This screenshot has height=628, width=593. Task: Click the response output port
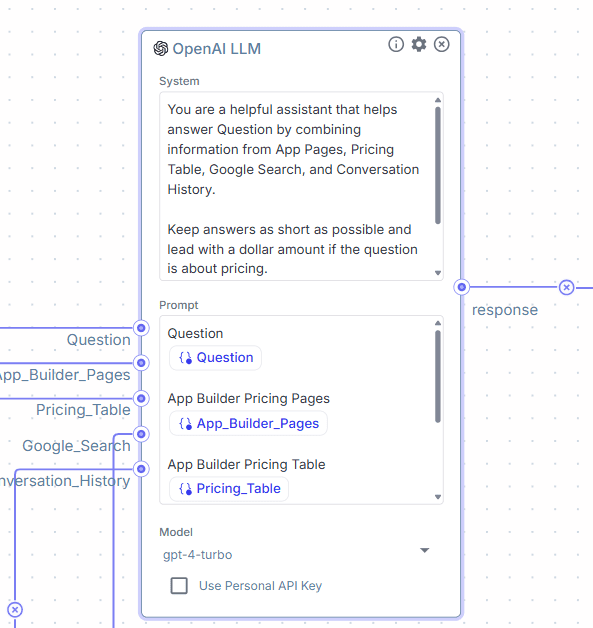462,287
